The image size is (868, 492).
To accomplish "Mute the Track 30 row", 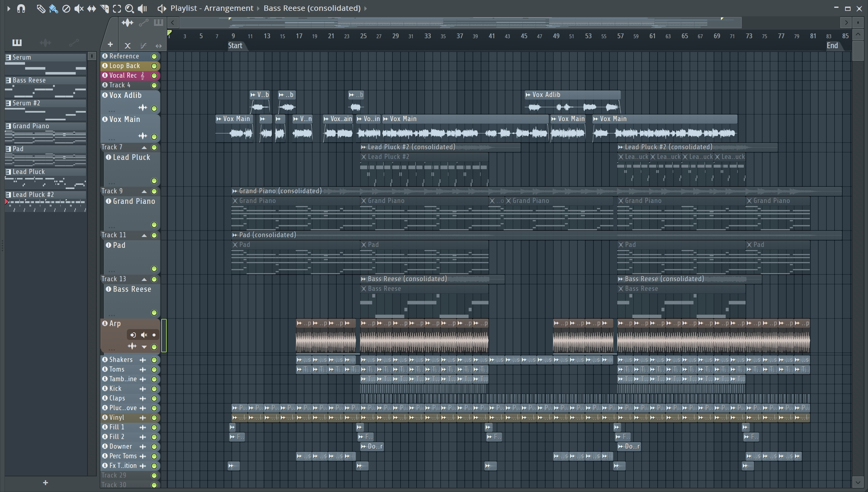I will [x=154, y=485].
